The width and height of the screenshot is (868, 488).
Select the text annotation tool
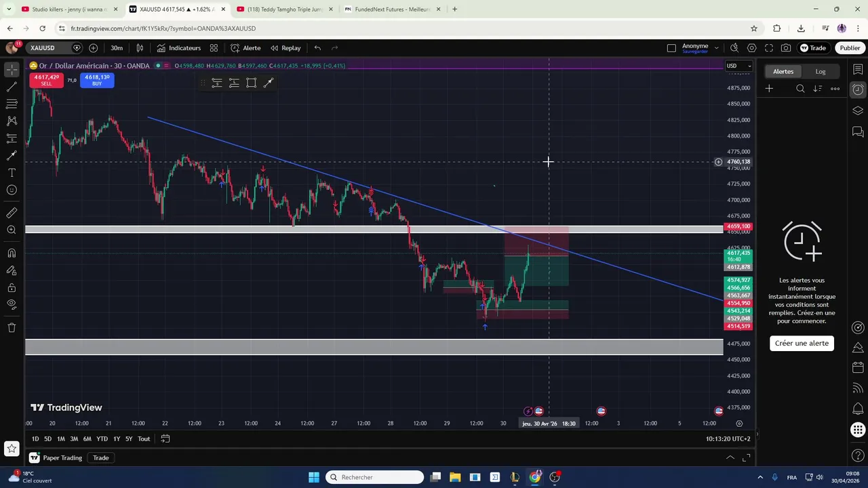point(12,173)
